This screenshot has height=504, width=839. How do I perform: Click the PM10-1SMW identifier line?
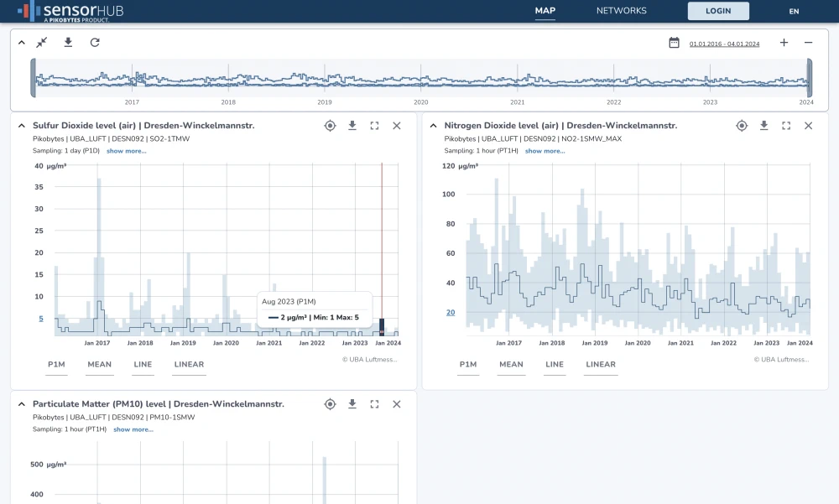(113, 418)
